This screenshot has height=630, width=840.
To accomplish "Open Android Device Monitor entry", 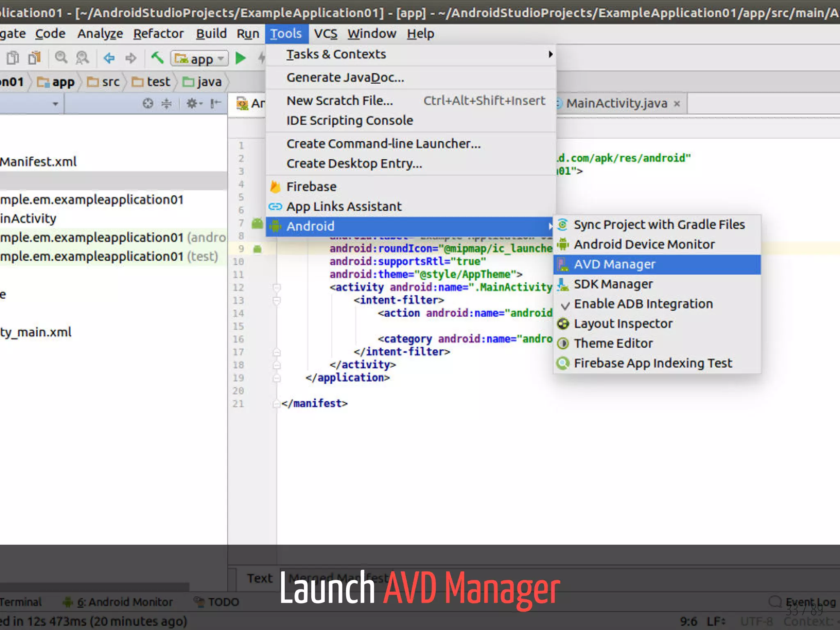I will coord(657,244).
